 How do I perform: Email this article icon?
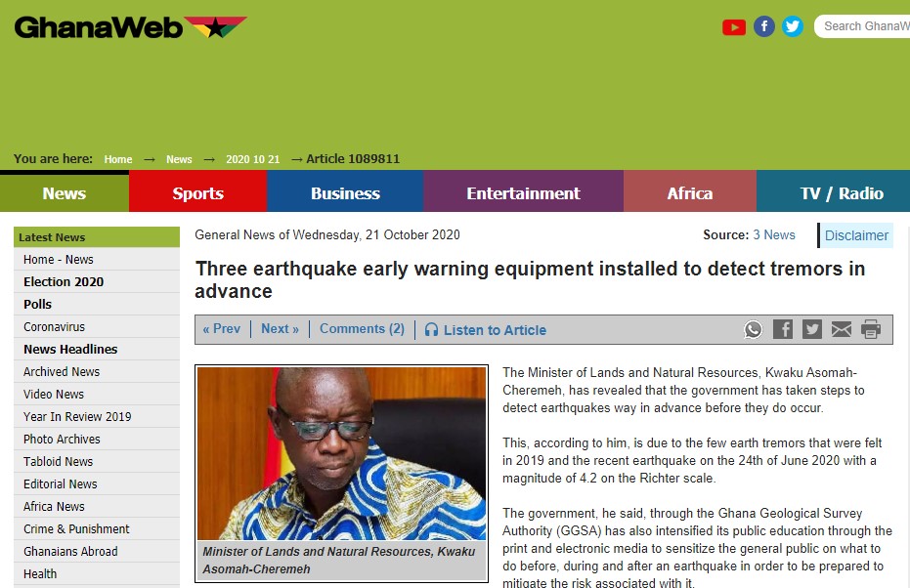click(x=841, y=329)
